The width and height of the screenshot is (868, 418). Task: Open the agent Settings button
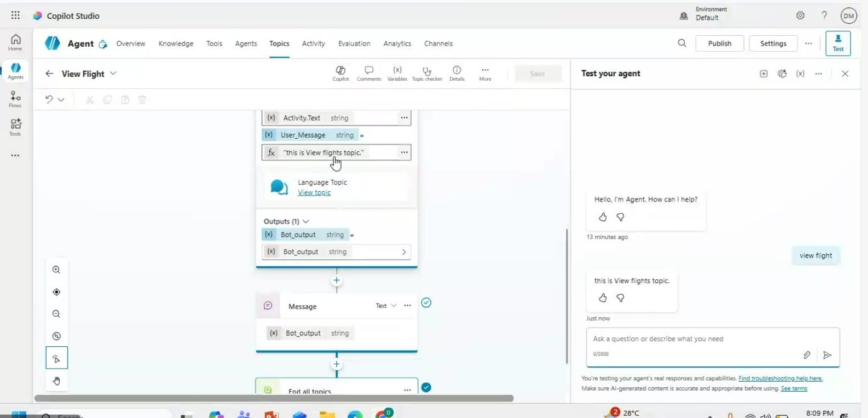(773, 43)
